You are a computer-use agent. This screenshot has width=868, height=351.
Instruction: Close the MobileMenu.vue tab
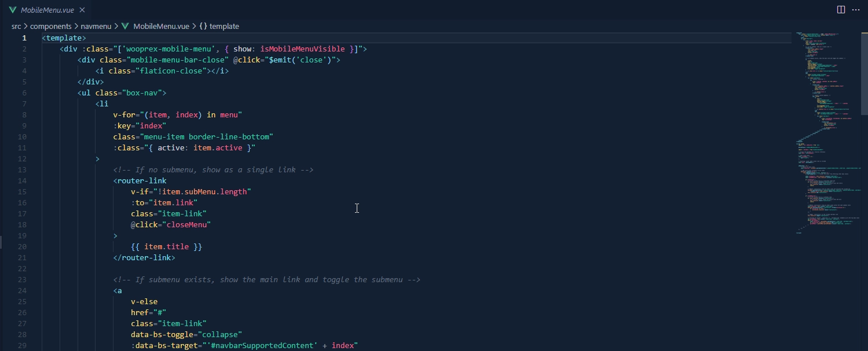pyautogui.click(x=82, y=10)
